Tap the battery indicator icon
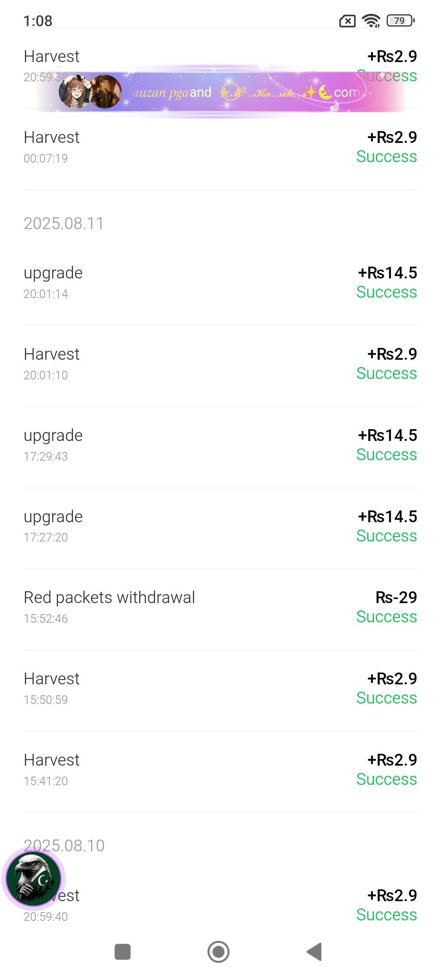Image resolution: width=441 pixels, height=980 pixels. pyautogui.click(x=400, y=20)
